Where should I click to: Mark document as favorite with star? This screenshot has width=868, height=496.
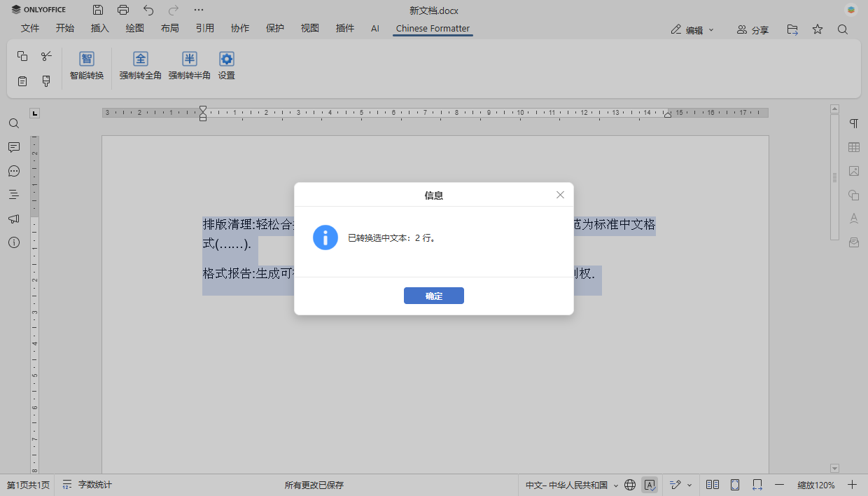818,29
